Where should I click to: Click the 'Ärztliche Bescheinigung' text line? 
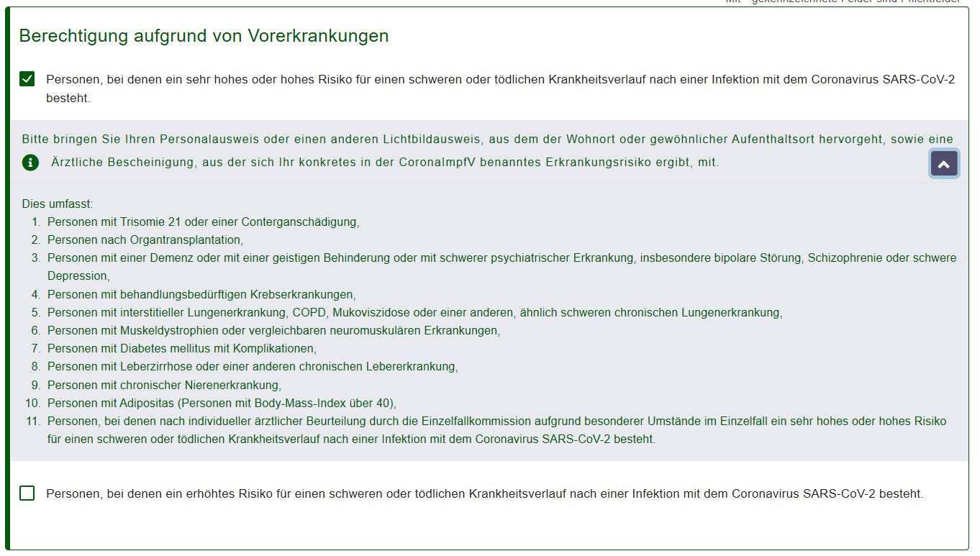click(x=384, y=163)
